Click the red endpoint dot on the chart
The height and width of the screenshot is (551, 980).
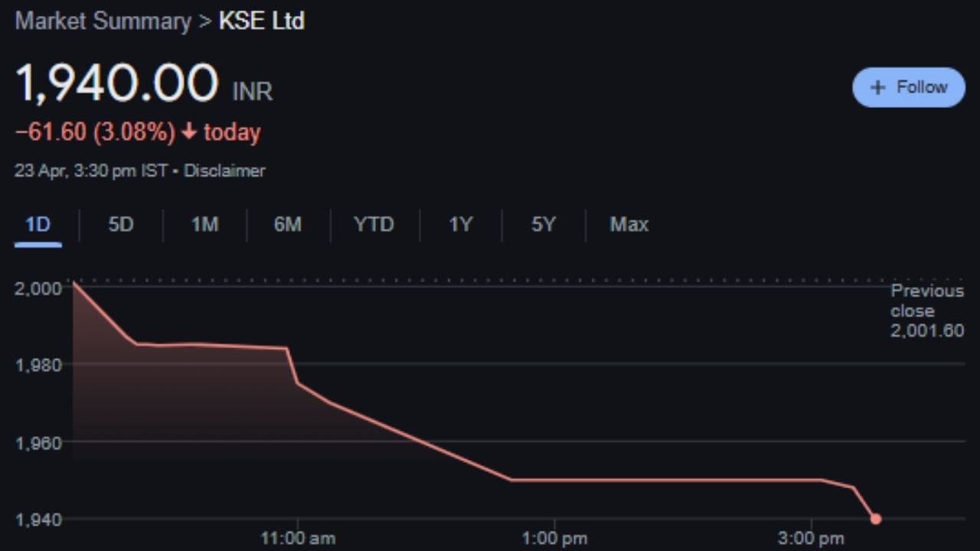point(876,519)
